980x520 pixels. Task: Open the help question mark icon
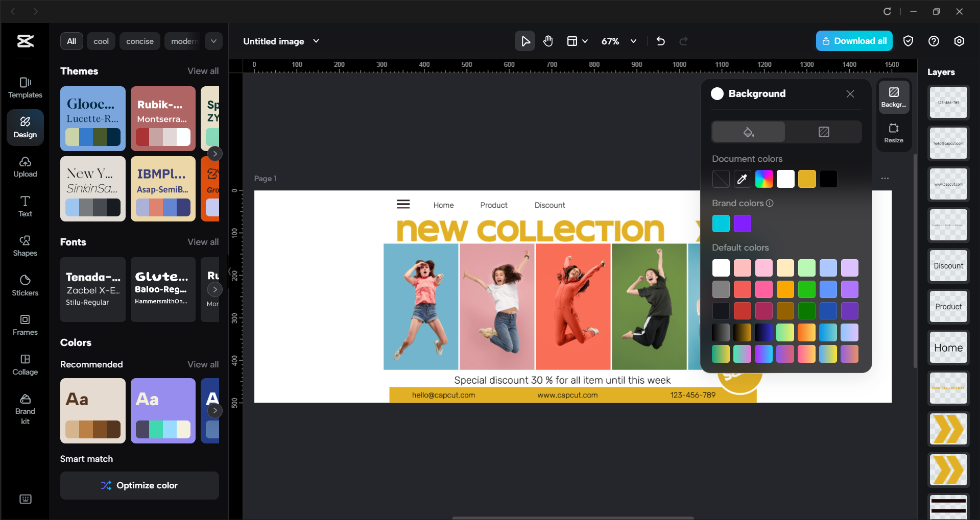933,41
